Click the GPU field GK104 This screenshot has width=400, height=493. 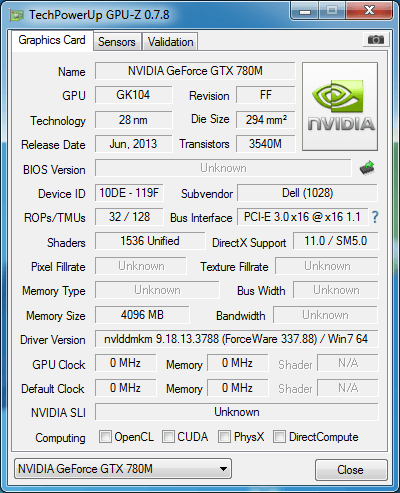(x=133, y=95)
